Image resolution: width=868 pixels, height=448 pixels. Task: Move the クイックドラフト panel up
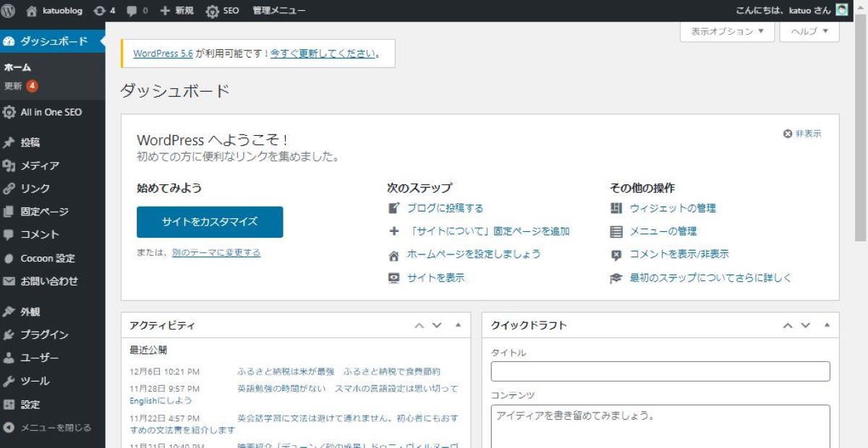[x=788, y=326]
